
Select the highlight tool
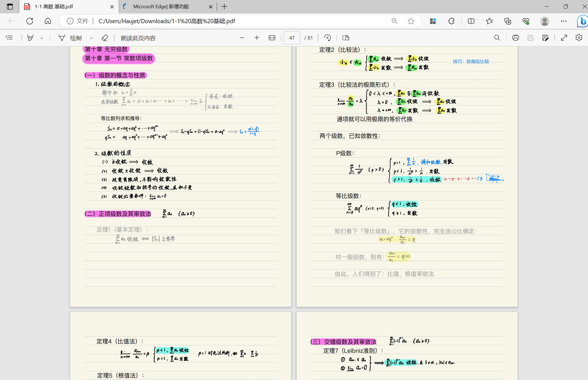click(x=30, y=38)
